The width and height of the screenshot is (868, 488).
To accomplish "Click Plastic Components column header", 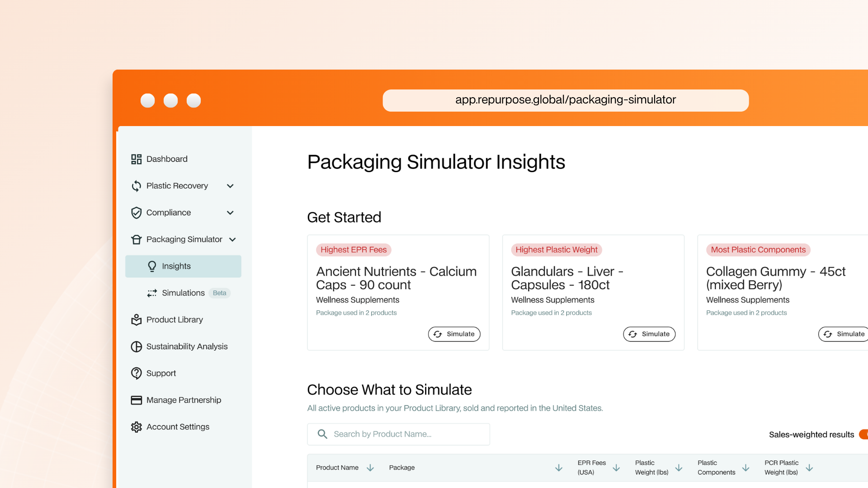I will coord(716,468).
